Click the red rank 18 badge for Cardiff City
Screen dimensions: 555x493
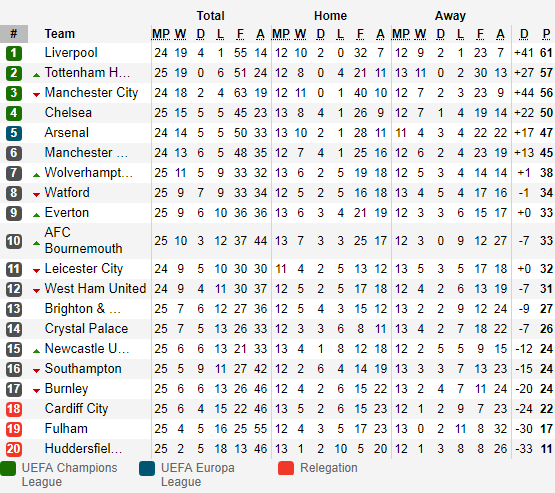click(14, 409)
